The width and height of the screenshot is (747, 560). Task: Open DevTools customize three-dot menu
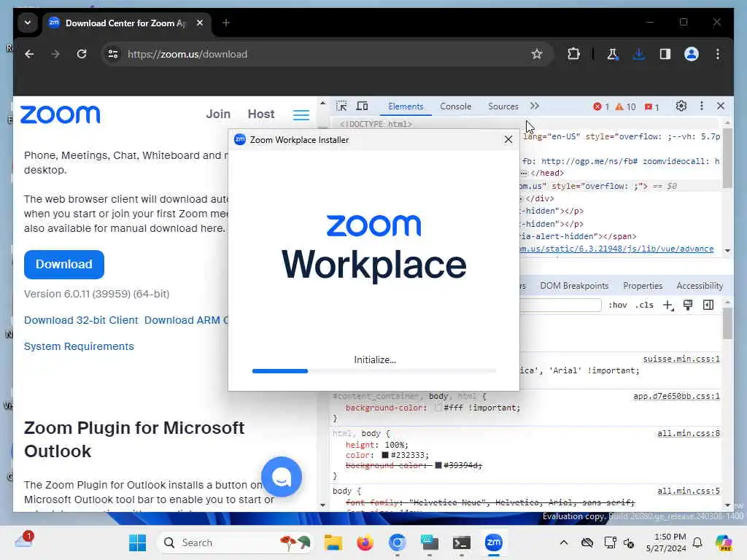pos(701,106)
